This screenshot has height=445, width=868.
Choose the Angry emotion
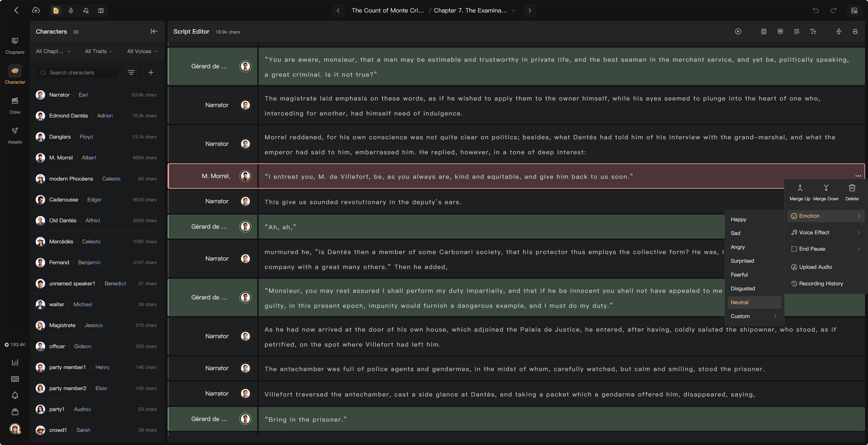point(754,247)
